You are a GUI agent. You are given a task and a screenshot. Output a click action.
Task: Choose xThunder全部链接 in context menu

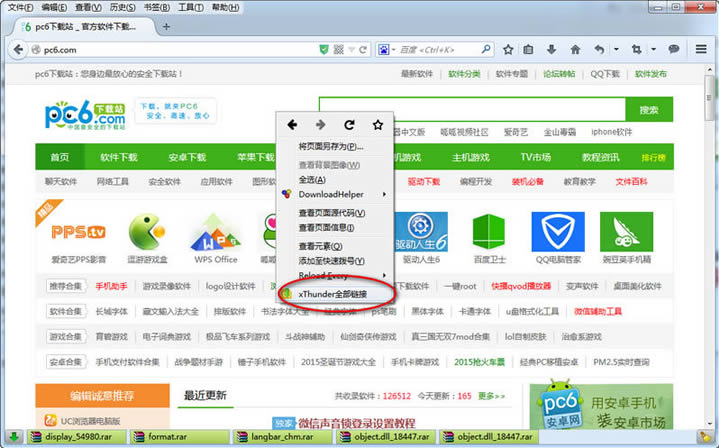pos(335,294)
